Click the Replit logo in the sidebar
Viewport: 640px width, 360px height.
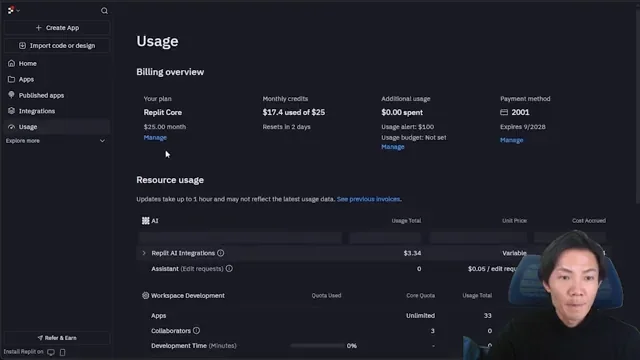(11, 10)
